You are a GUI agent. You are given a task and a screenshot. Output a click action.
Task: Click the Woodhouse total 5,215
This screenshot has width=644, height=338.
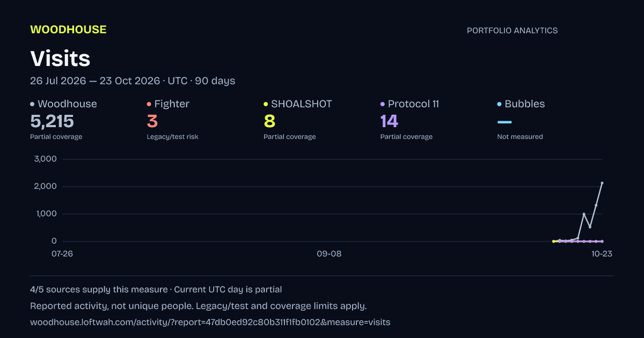click(x=52, y=121)
